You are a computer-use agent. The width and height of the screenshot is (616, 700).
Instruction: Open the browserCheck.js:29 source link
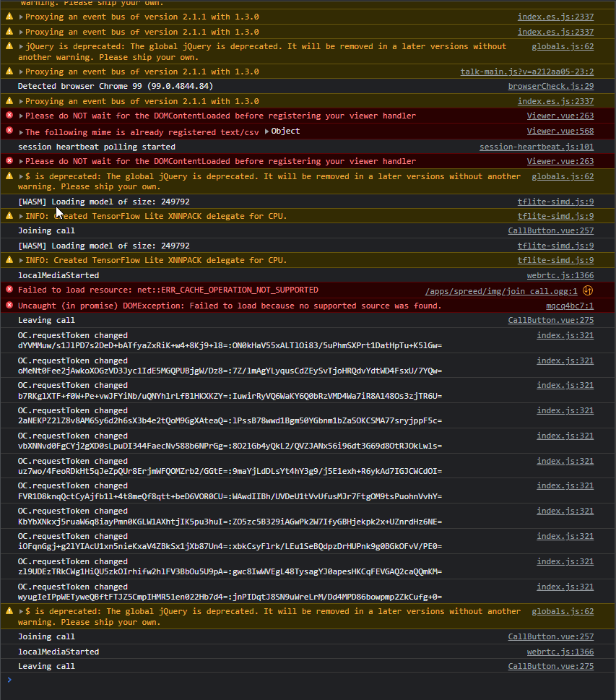point(550,86)
